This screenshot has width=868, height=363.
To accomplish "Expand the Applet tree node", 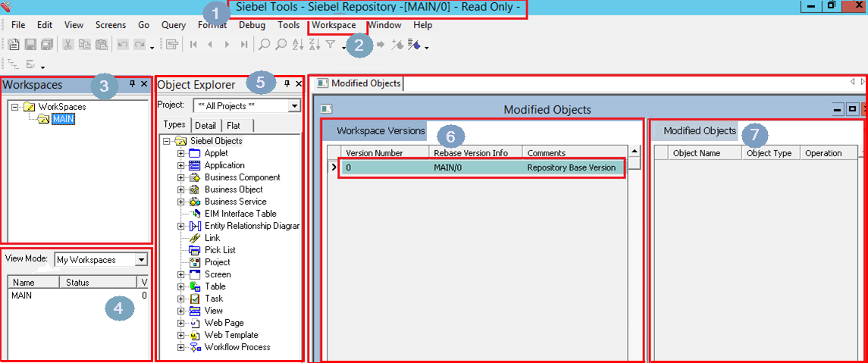I will [x=180, y=153].
